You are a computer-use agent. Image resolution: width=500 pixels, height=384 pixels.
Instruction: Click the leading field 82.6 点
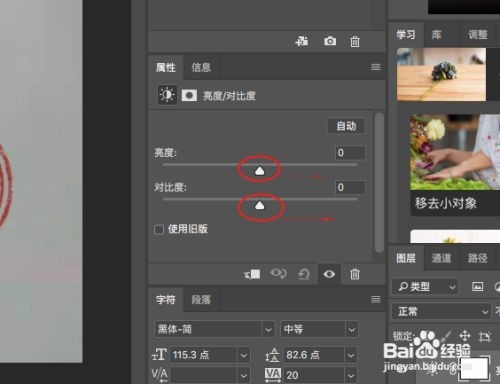[x=314, y=355]
